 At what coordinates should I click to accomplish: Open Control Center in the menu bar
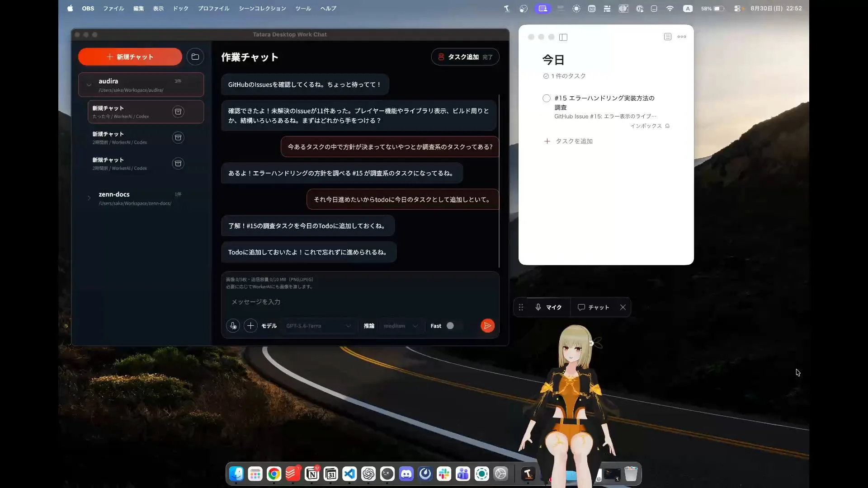pos(737,9)
